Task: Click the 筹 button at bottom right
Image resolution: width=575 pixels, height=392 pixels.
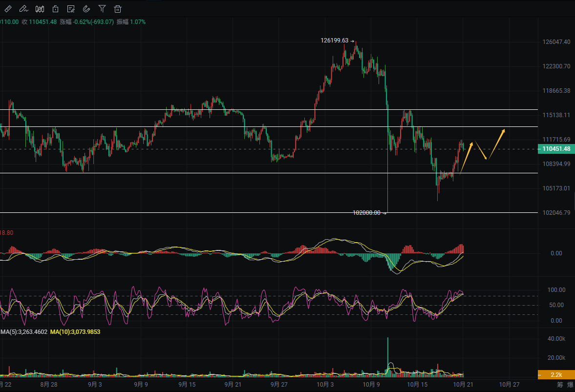Action: (x=560, y=385)
